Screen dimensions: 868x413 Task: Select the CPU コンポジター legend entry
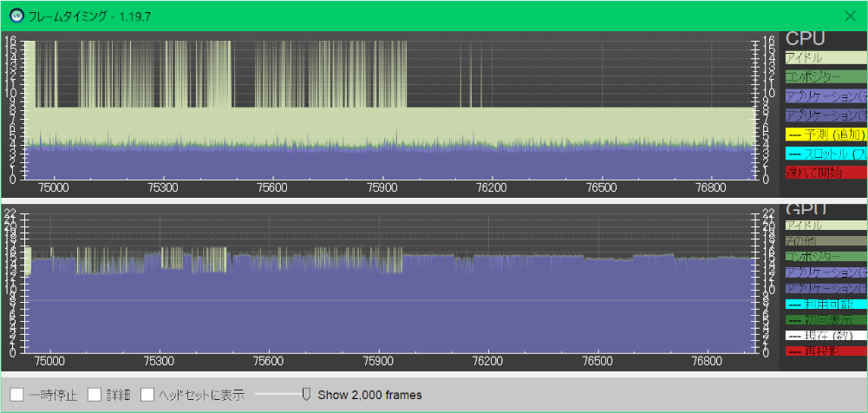click(x=825, y=77)
